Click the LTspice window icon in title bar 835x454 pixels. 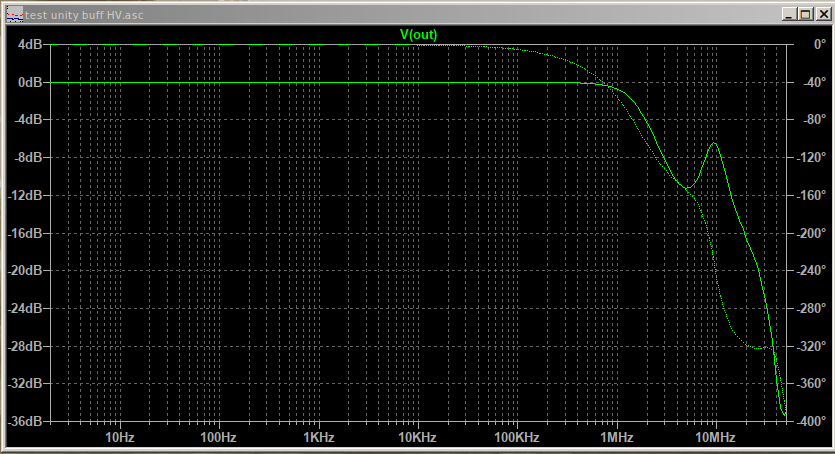tap(15, 15)
